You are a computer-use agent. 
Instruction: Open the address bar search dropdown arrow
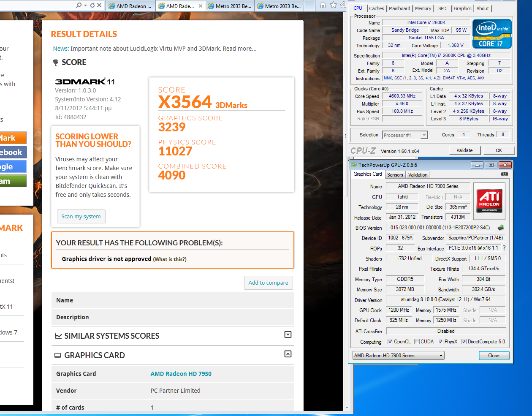[x=85, y=5]
